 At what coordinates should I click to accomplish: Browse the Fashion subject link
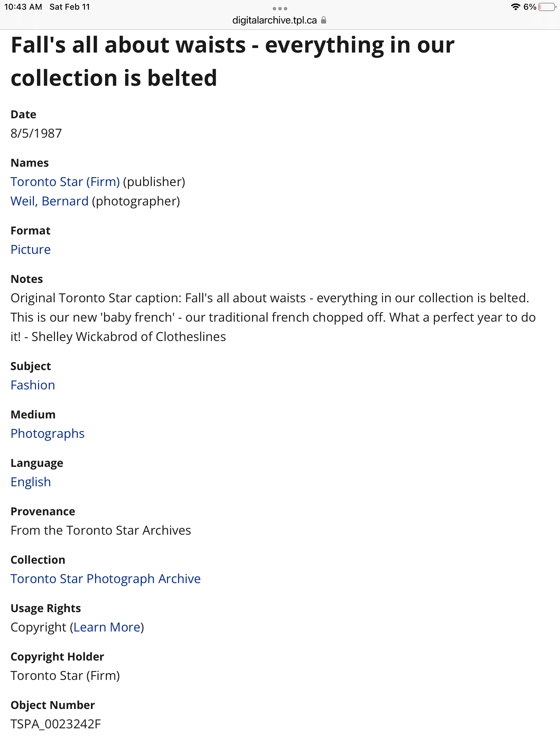point(33,385)
